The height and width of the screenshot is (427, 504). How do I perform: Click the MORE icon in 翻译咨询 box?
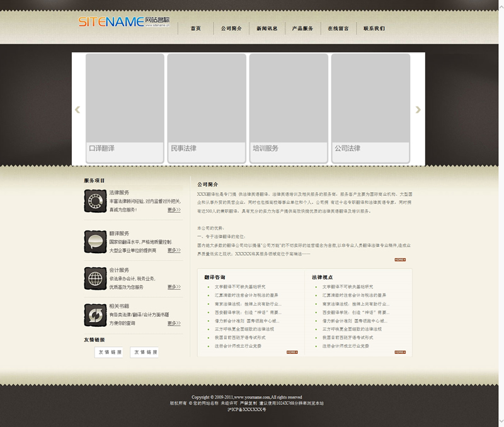[x=292, y=352]
